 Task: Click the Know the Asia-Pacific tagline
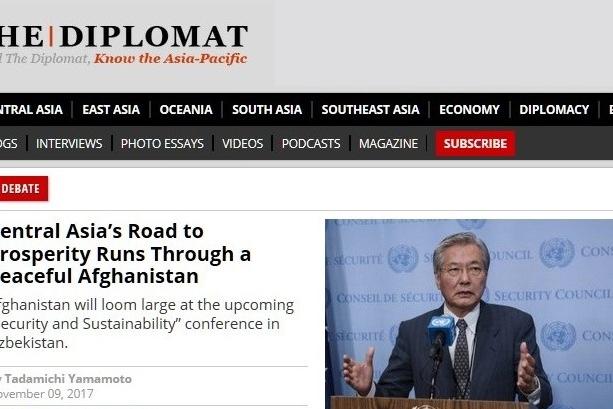coord(170,59)
